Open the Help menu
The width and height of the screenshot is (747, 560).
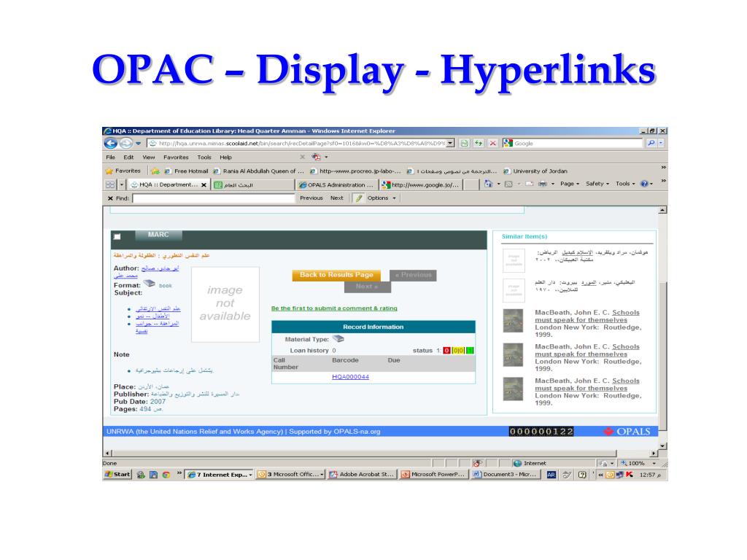(225, 157)
